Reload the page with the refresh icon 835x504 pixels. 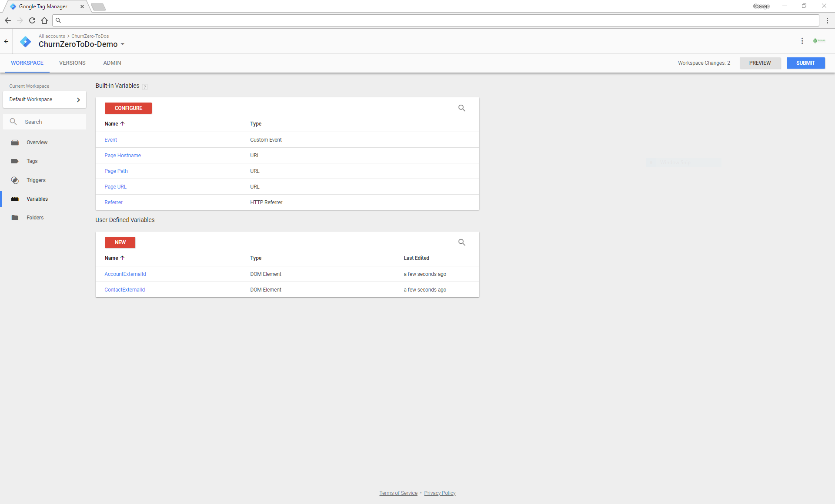[32, 20]
